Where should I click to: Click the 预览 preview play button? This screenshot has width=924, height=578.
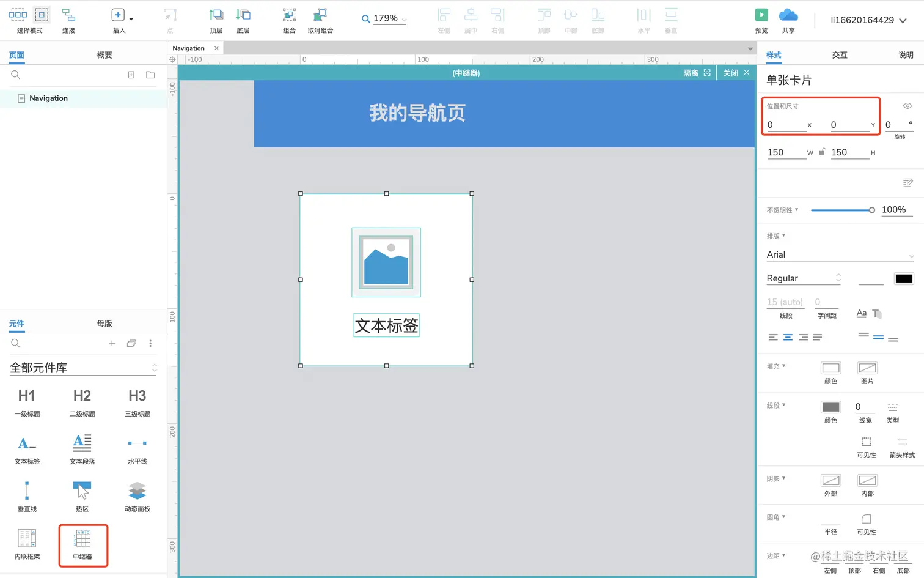click(x=761, y=15)
